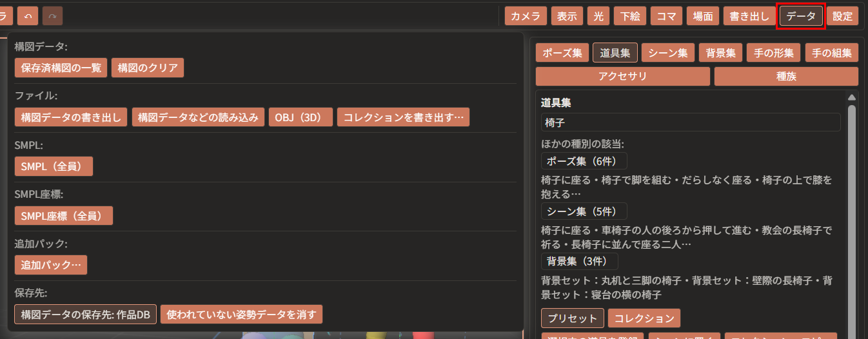Open the 場面 menu
Viewport: 868px width, 339px height.
703,16
